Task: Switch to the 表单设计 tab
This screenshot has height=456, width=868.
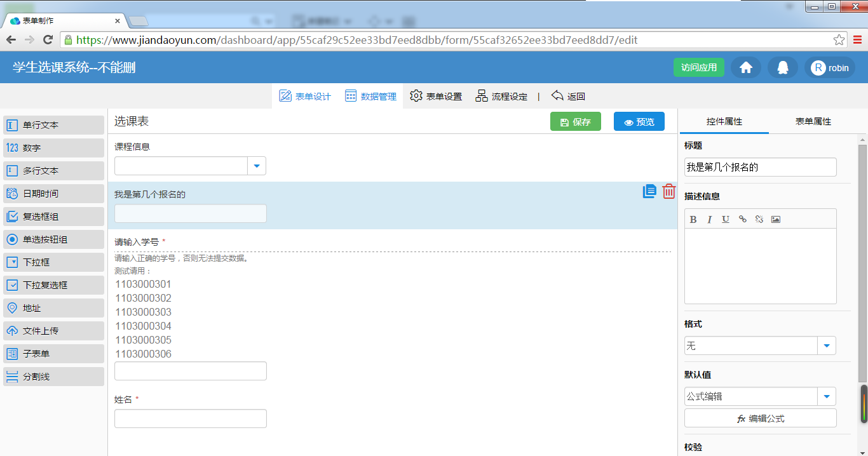Action: [305, 97]
